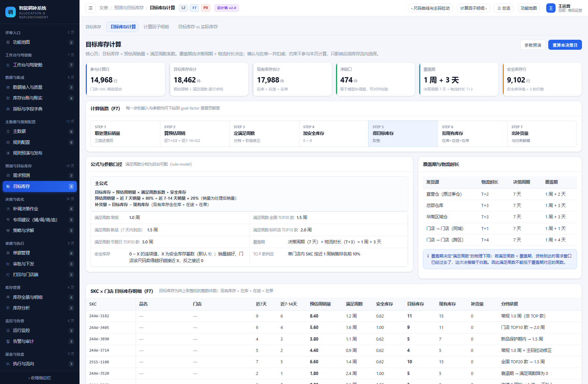This screenshot has width=588, height=384.
Task: Click the 女装 breadcrumb link
Action: point(104,8)
